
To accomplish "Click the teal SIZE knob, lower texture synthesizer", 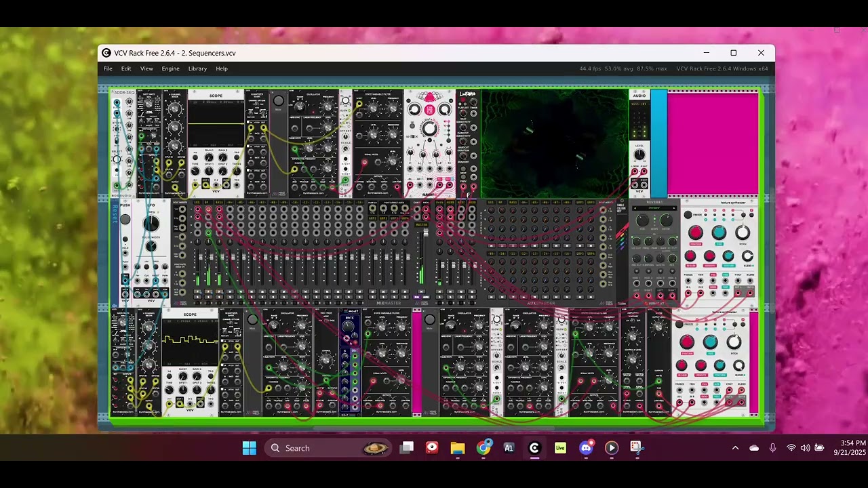I will click(x=710, y=342).
